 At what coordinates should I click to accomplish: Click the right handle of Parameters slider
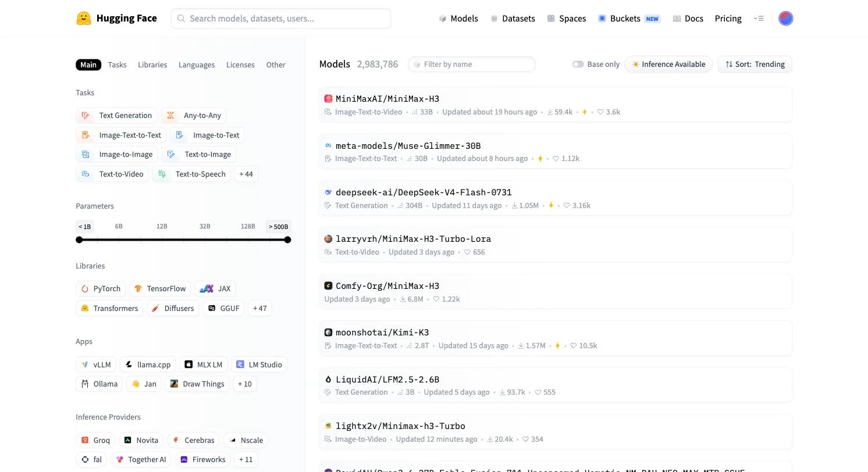[287, 239]
